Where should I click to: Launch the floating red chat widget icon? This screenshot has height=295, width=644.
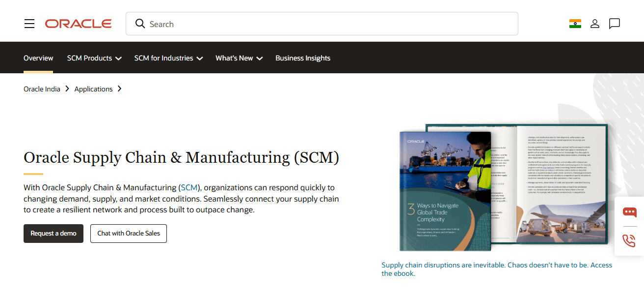click(629, 212)
